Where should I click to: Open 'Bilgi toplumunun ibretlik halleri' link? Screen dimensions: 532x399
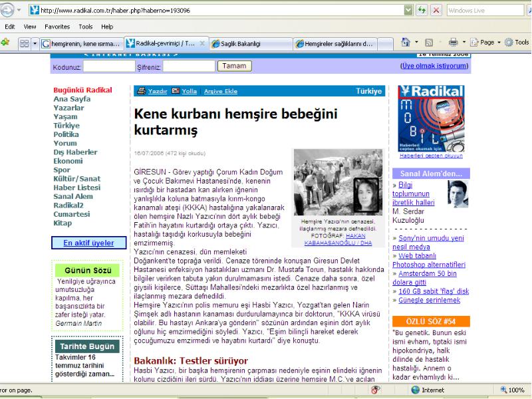click(x=413, y=194)
